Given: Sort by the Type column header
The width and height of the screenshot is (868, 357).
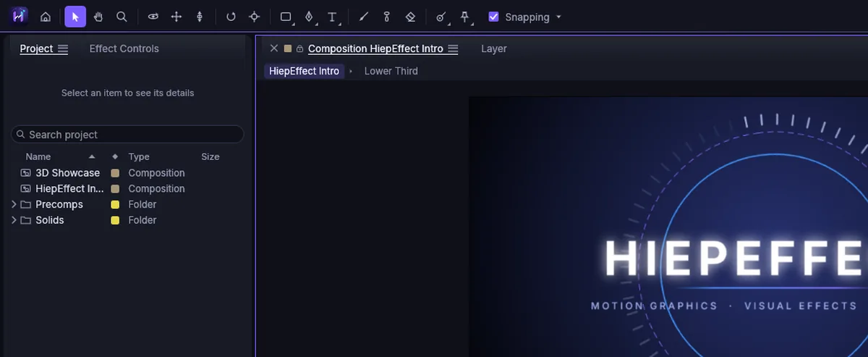Looking at the screenshot, I should click(139, 156).
